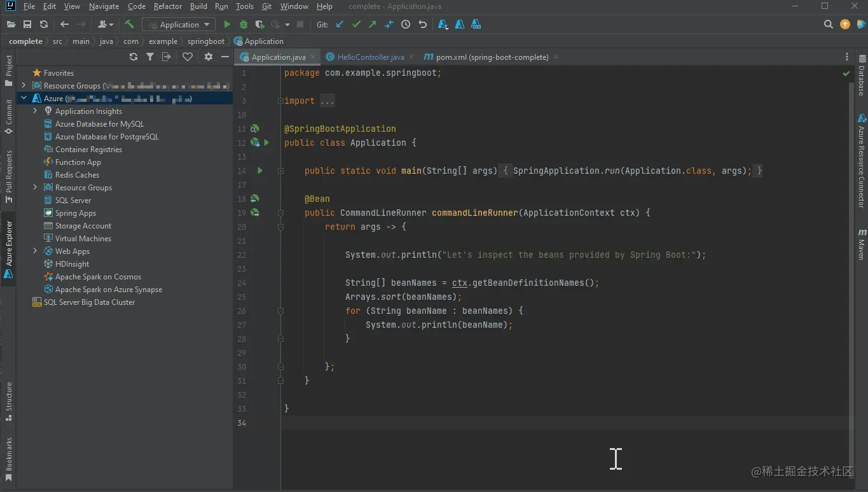The width and height of the screenshot is (868, 492).
Task: Toggle Azure Explorer tool window
Action: point(9,249)
